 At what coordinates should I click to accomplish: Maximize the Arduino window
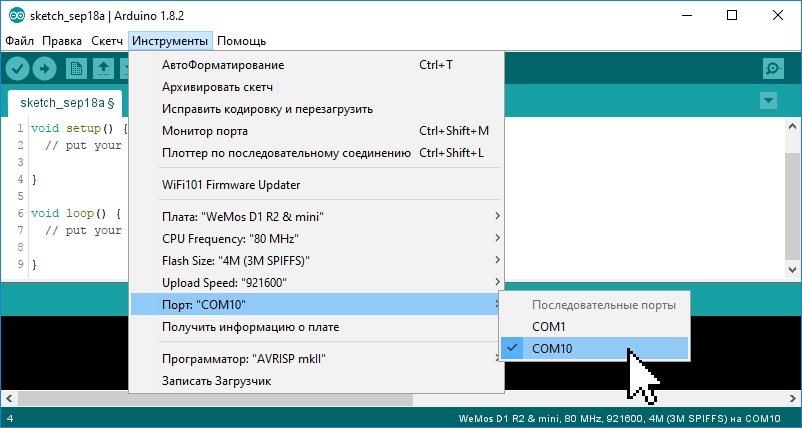[x=732, y=15]
